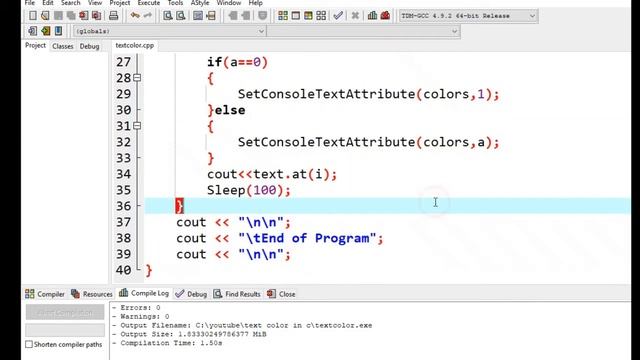Click the Profile analysis chart icon
Screen dimensions: 640x360
372,16
